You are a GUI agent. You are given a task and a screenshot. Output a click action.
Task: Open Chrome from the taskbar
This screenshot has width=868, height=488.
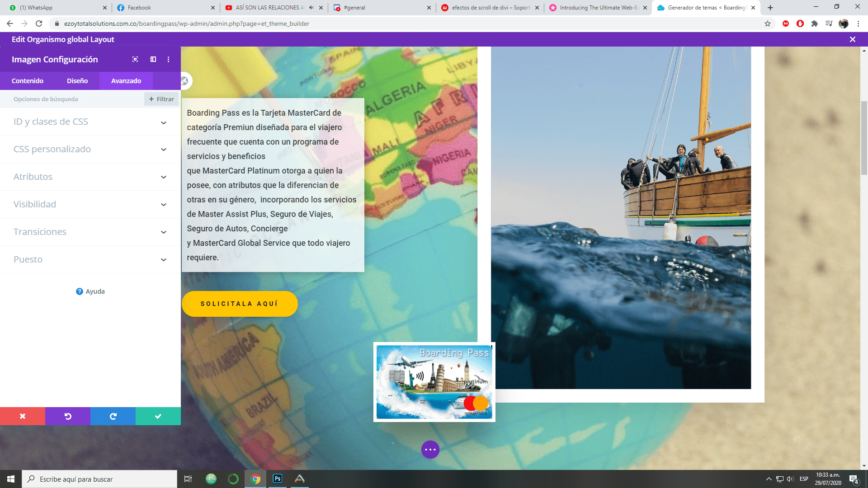[255, 479]
